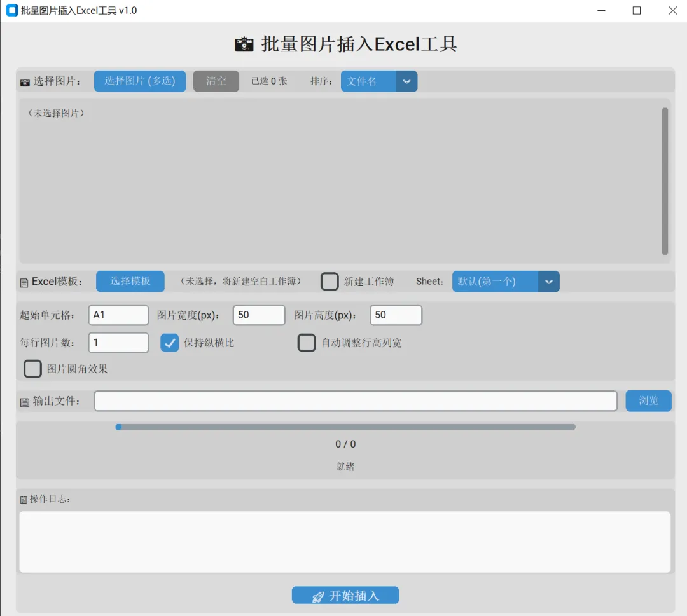This screenshot has width=687, height=616.
Task: Click the 已选 0 张 count label
Action: (x=269, y=81)
